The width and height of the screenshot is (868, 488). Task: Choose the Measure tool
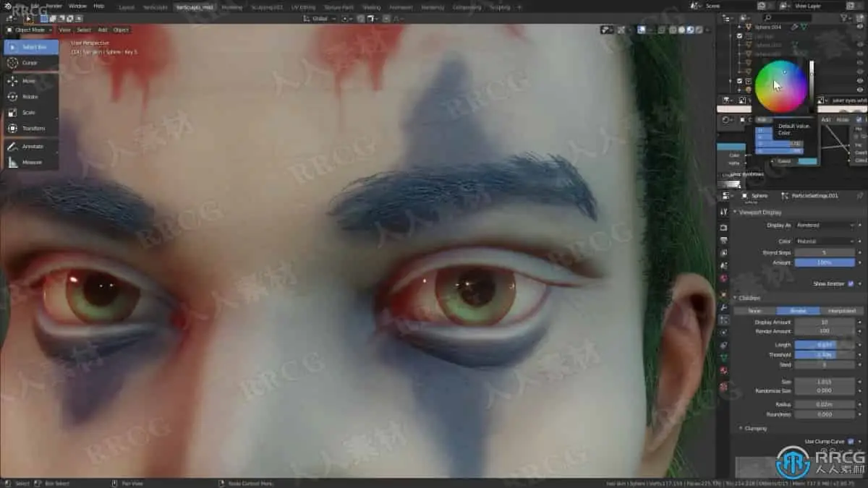[31, 162]
